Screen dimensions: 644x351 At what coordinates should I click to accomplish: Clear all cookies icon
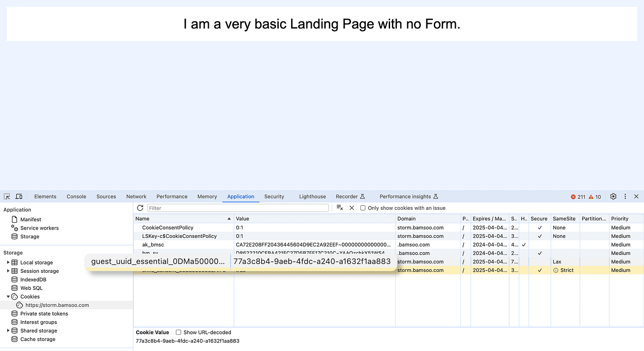[339, 208]
